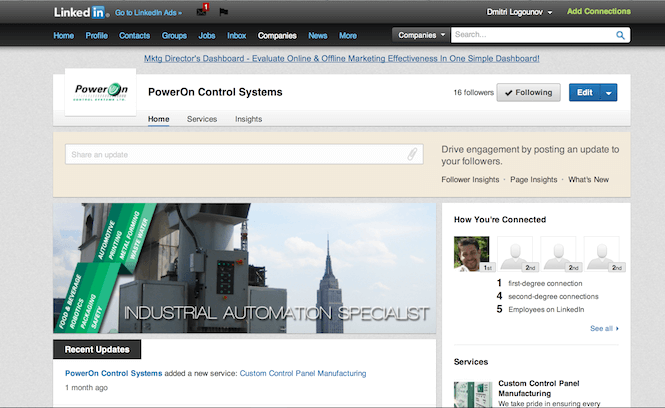The height and width of the screenshot is (408, 665).
Task: Click Add Connections link
Action: pos(599,11)
